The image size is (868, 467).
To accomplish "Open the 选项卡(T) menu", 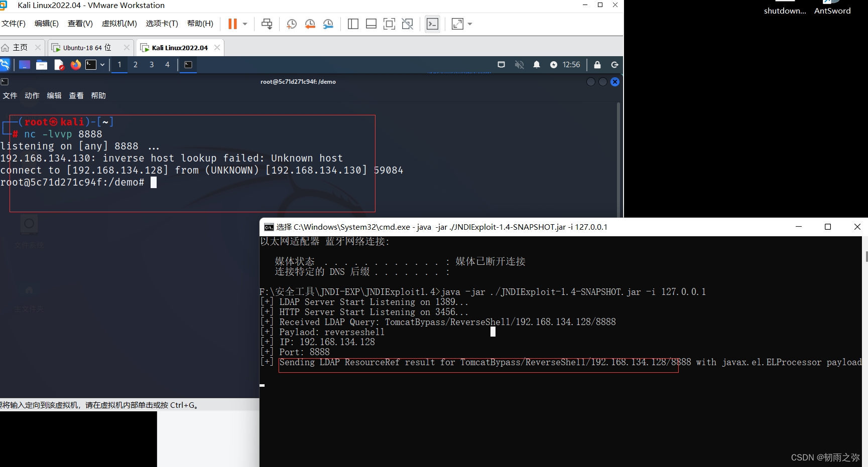I will pos(162,24).
